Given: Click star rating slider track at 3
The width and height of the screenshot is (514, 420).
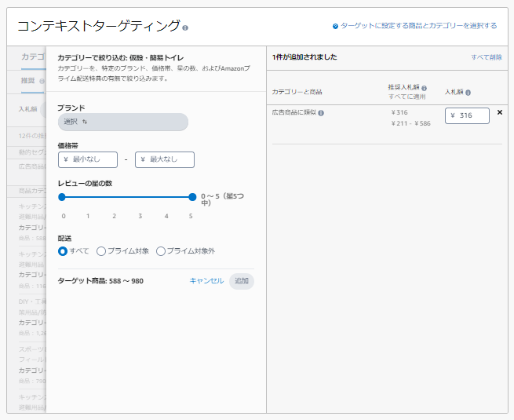Looking at the screenshot, I should pos(140,197).
